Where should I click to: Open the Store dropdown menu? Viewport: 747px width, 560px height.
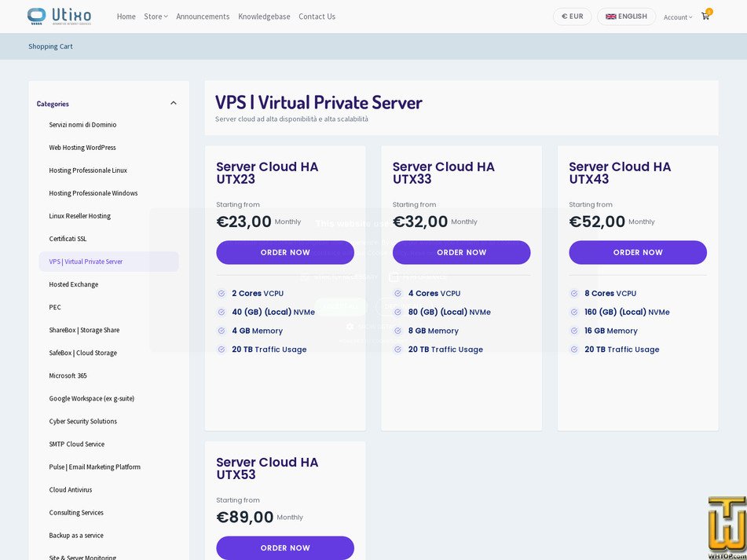click(156, 16)
